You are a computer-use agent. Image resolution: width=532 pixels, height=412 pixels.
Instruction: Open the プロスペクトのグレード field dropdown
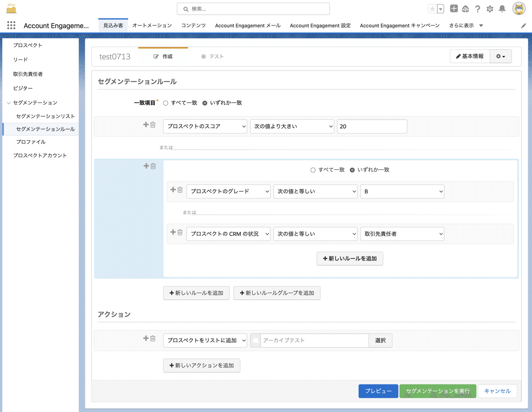[x=228, y=192]
